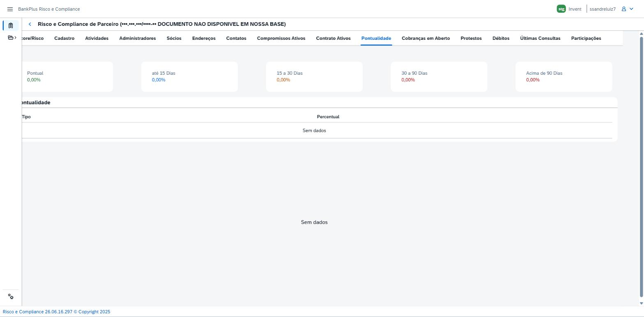644x317 pixels.
Task: Open the user profile dropdown
Action: 627,9
